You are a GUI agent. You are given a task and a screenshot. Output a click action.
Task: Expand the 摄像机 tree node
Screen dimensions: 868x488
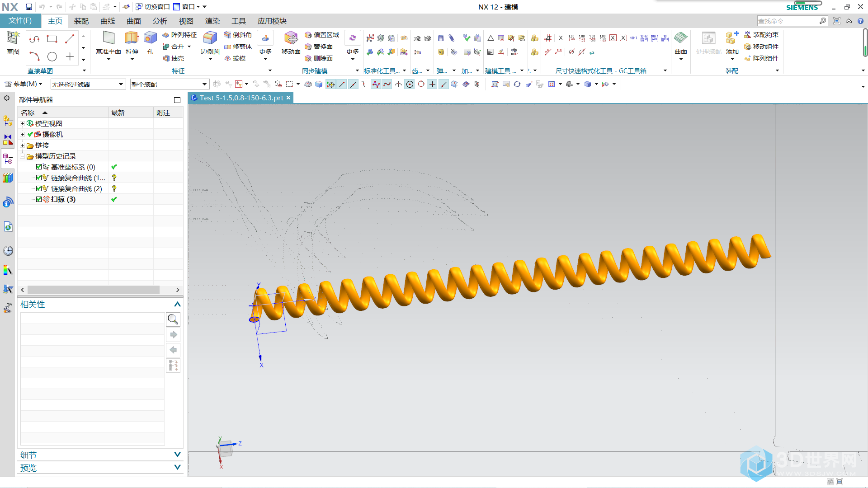pos(22,134)
